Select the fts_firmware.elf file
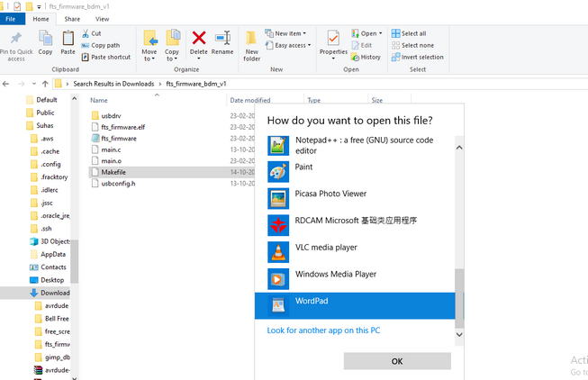588x380 pixels. click(123, 127)
